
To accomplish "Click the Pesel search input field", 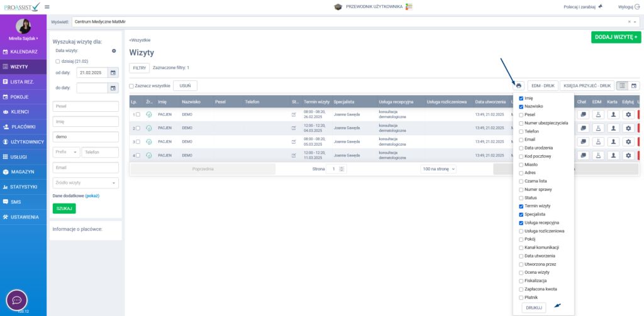I will tap(86, 106).
